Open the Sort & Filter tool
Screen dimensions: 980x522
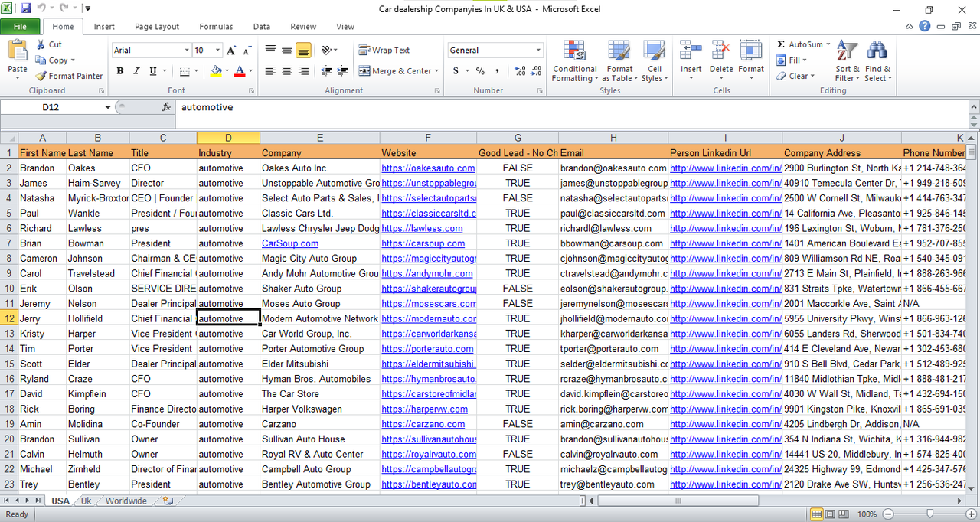click(847, 61)
